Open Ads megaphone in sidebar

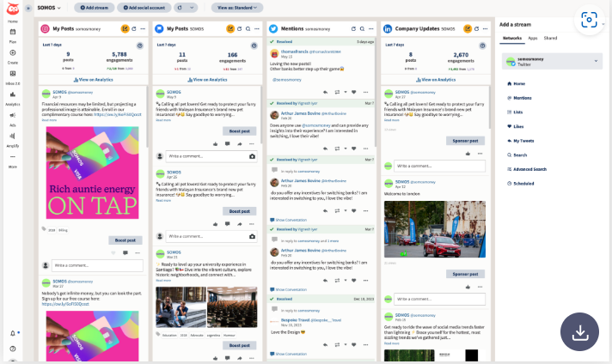coord(13,118)
